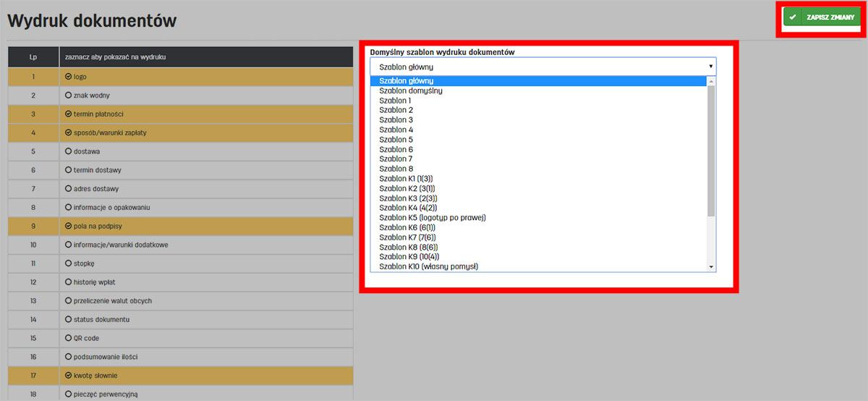Enable the 'znak wodny' print option
Image resolution: width=868 pixels, height=401 pixels.
click(x=69, y=96)
